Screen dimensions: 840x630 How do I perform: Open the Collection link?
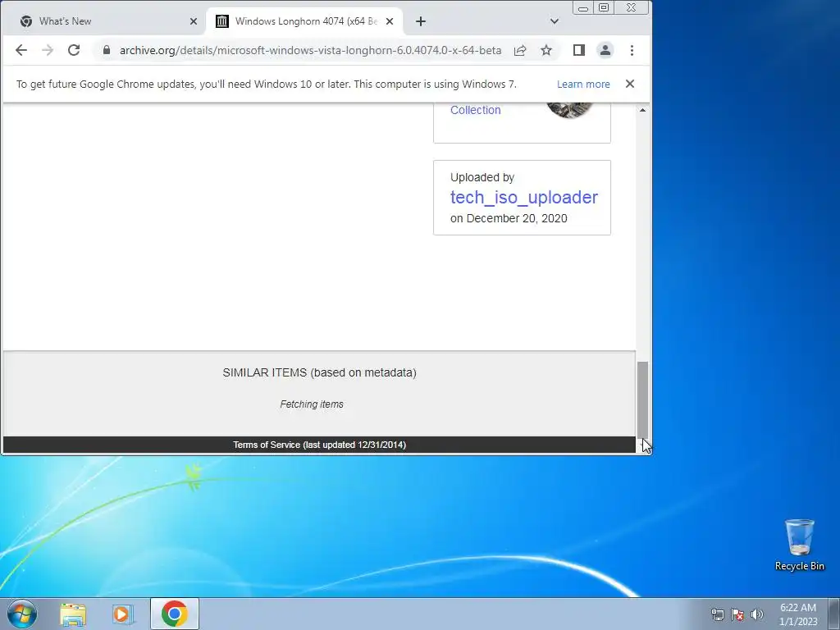[475, 110]
